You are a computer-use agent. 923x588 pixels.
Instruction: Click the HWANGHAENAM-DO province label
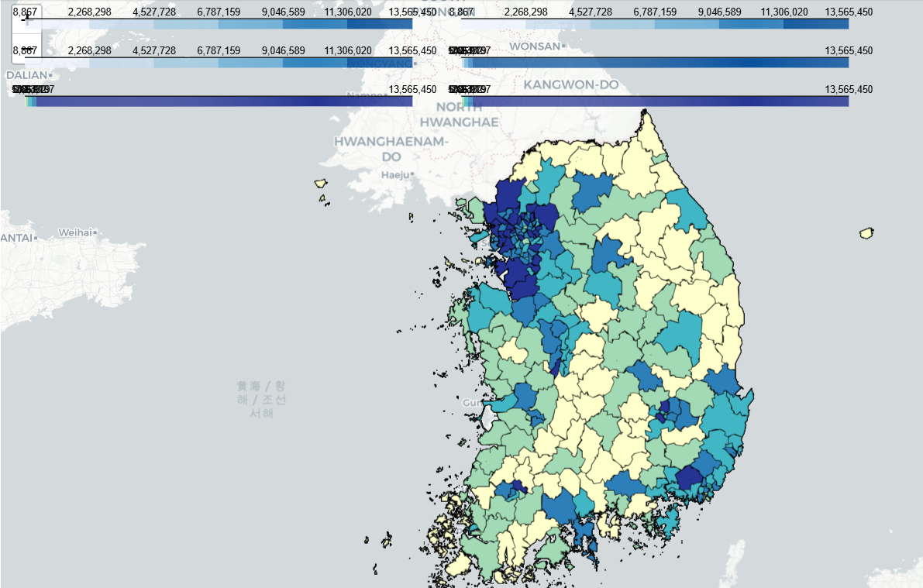(x=391, y=149)
